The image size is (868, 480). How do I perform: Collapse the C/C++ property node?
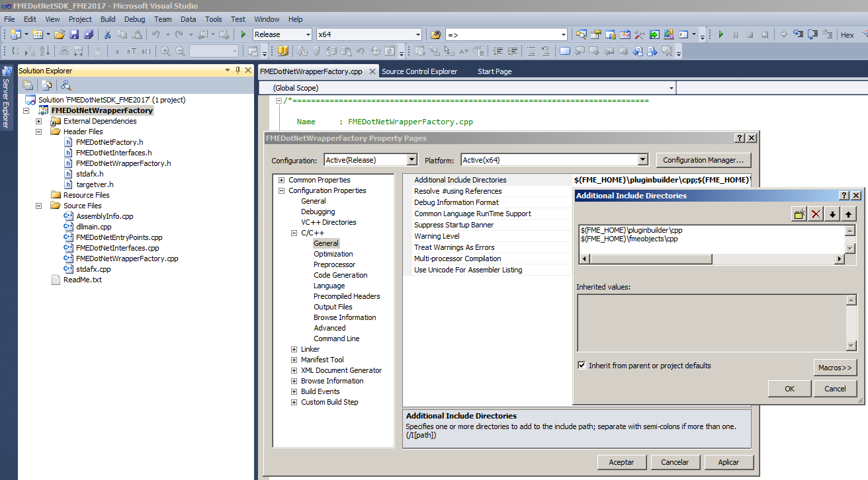(x=294, y=233)
